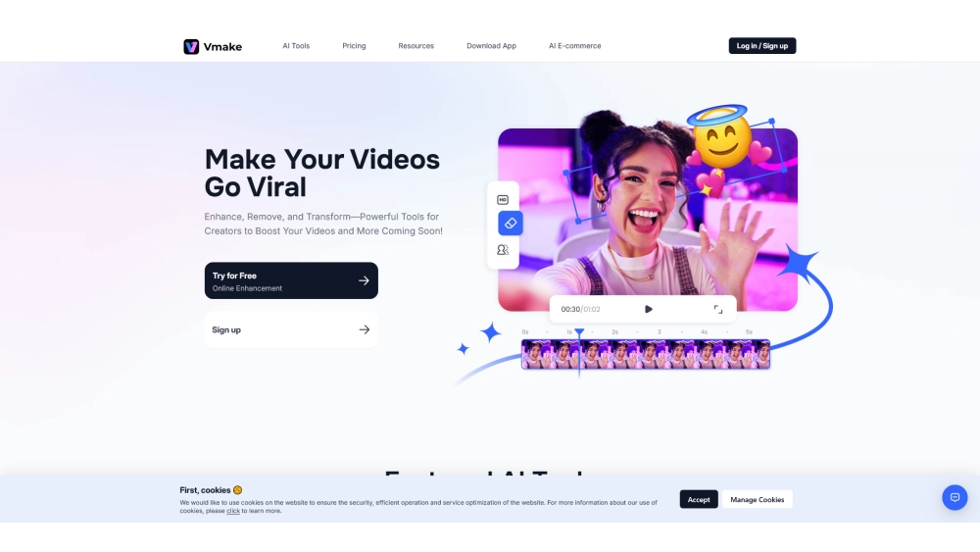Click the Log in / Sign up button
Viewport: 980px width, 552px height.
point(761,46)
